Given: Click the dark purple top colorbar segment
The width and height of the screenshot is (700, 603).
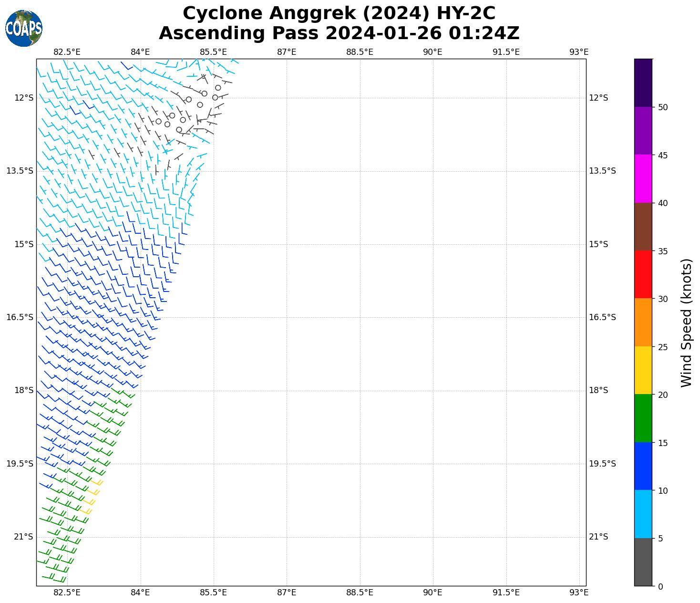Looking at the screenshot, I should click(643, 83).
